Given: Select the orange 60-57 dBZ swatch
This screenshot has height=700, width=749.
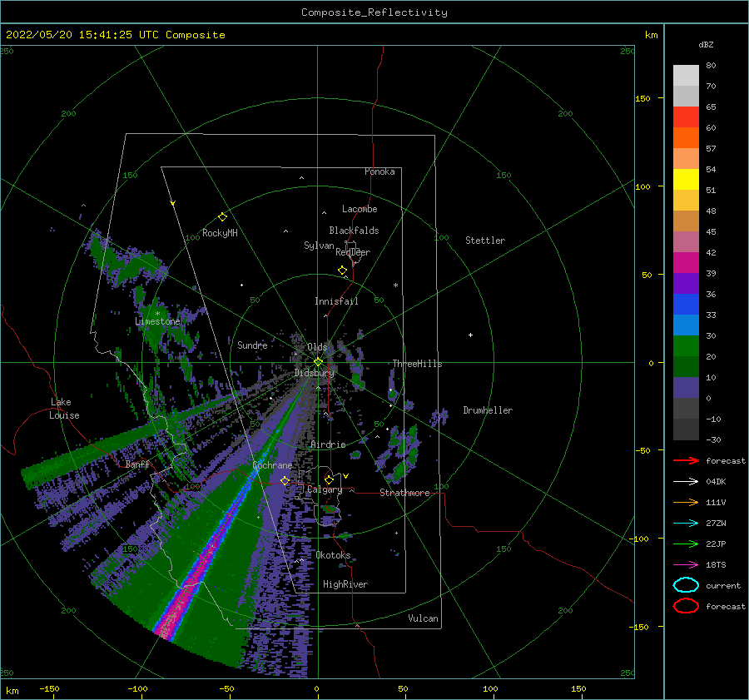Looking at the screenshot, I should pyautogui.click(x=686, y=138).
